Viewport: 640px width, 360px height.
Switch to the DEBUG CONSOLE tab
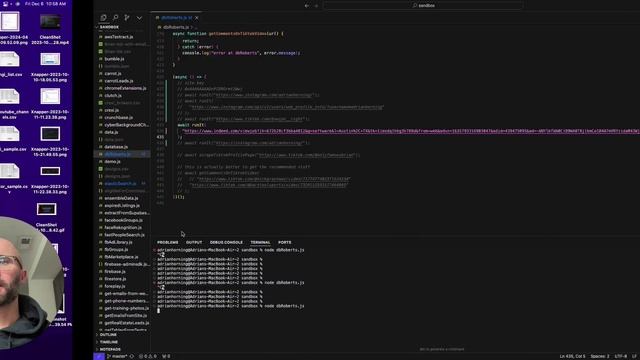pyautogui.click(x=226, y=242)
